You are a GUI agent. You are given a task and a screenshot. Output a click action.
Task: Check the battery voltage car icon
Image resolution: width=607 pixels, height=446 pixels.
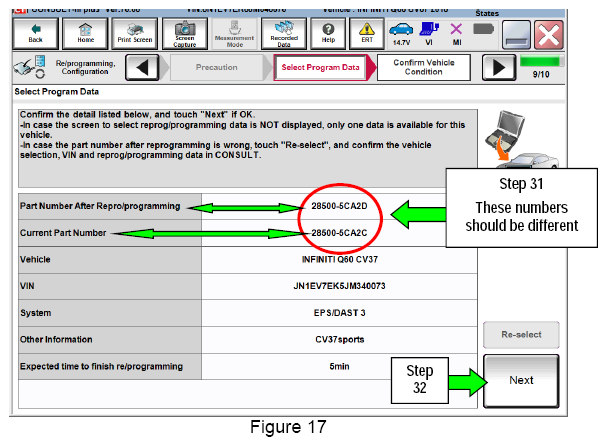401,34
